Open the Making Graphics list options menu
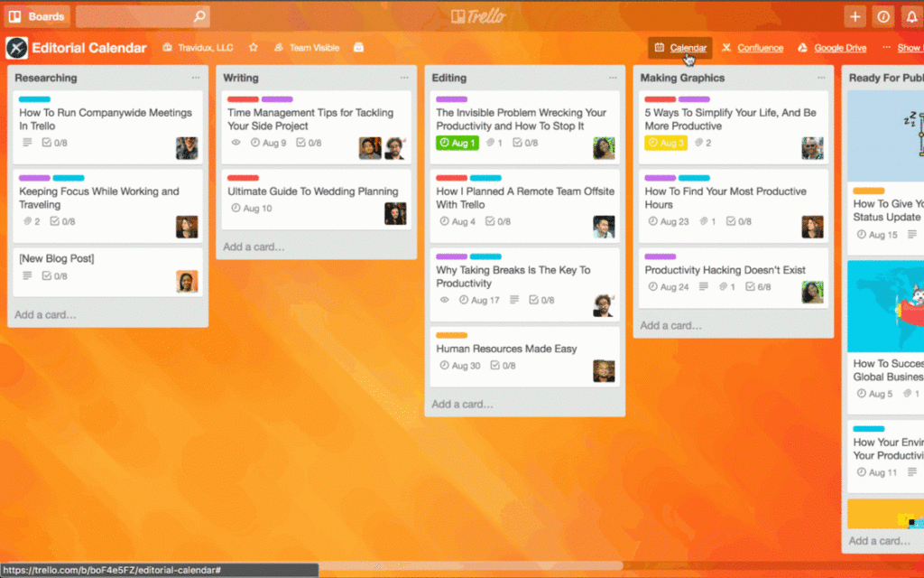Viewport: 924px width, 578px height. [x=821, y=78]
